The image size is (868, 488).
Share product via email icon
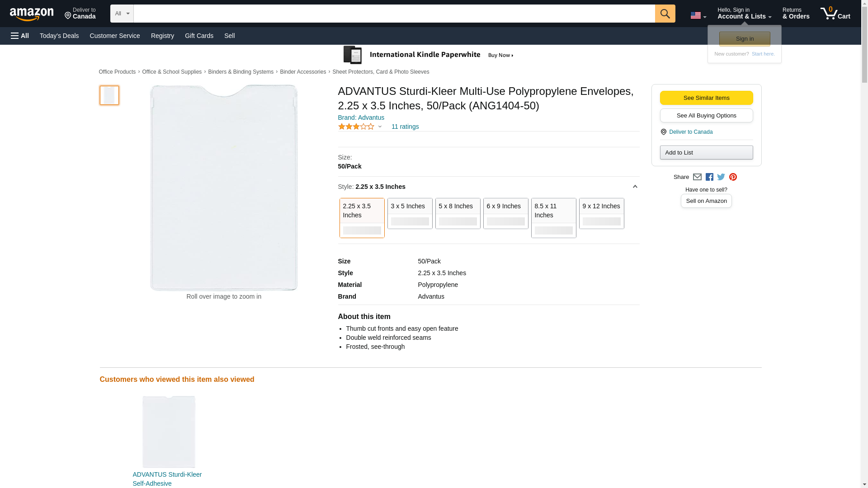697,177
